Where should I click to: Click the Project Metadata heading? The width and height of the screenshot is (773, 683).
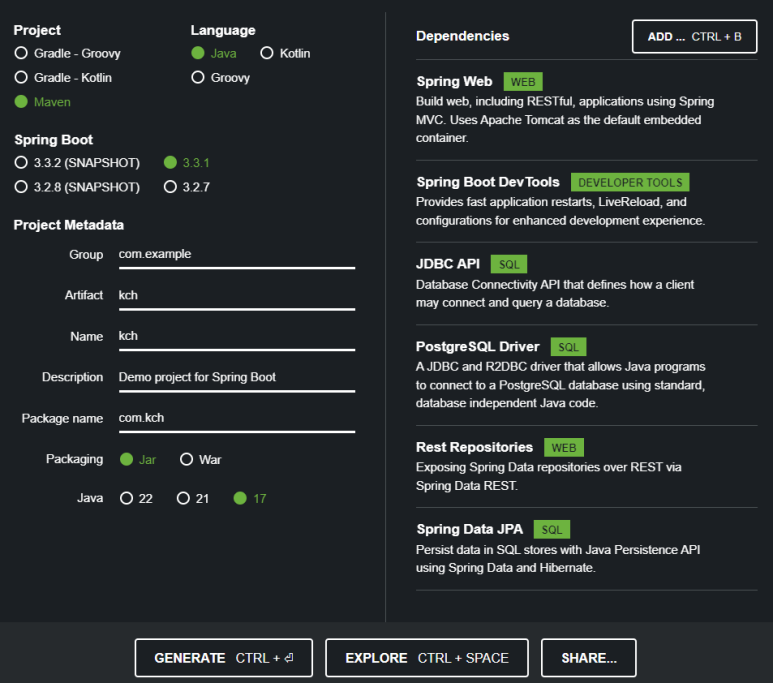click(x=69, y=225)
